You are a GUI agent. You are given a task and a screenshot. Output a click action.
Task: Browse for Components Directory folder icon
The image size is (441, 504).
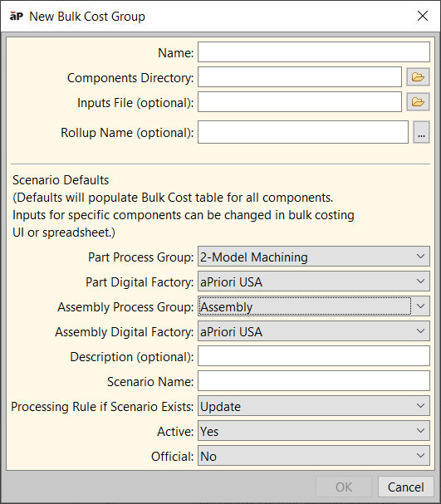418,77
